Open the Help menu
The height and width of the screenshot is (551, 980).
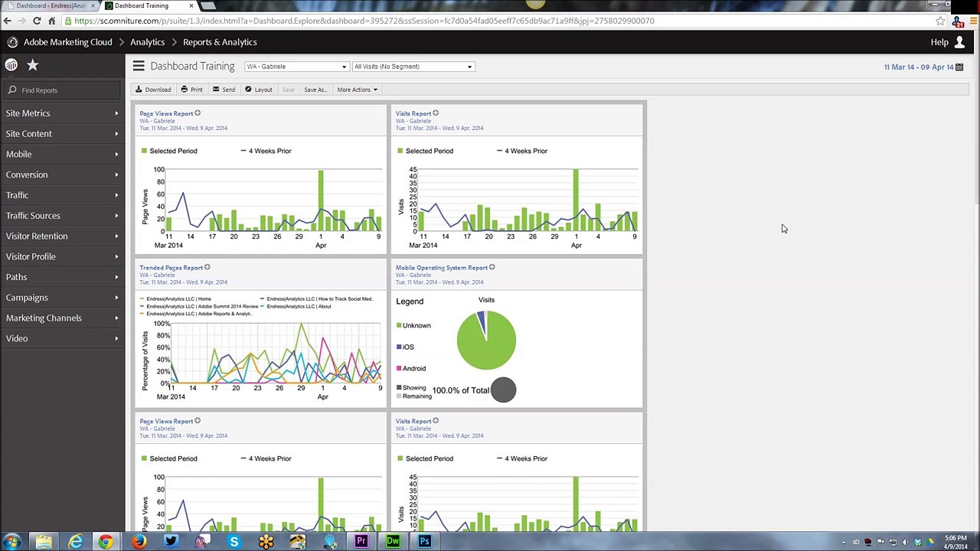[x=939, y=42]
